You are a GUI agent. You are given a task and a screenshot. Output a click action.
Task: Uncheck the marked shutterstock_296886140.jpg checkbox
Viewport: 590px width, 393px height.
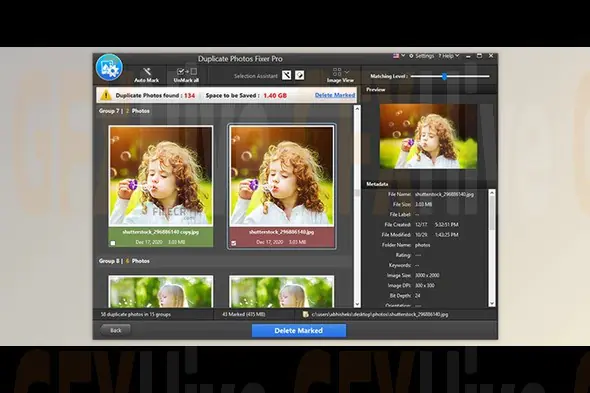tap(234, 243)
